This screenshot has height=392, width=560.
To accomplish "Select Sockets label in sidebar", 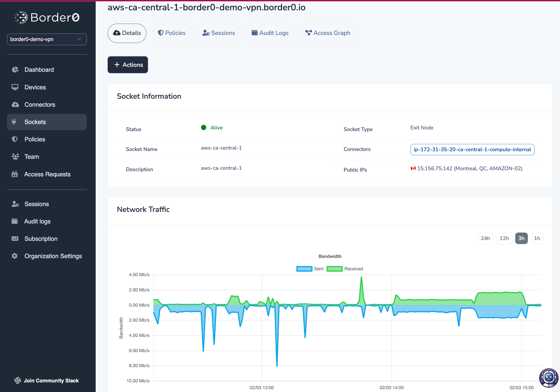I will click(x=35, y=122).
